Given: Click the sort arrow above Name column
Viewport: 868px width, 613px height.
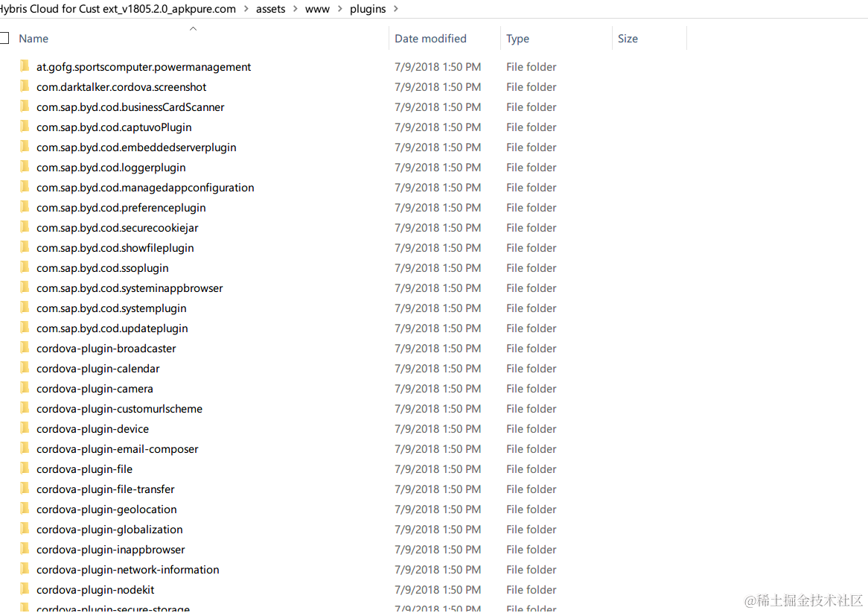Looking at the screenshot, I should click(x=194, y=28).
